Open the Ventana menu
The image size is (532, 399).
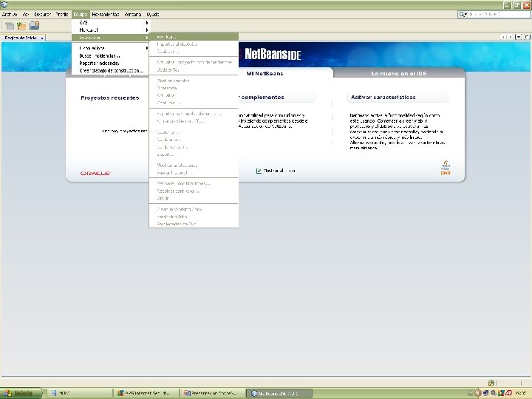pyautogui.click(x=133, y=14)
